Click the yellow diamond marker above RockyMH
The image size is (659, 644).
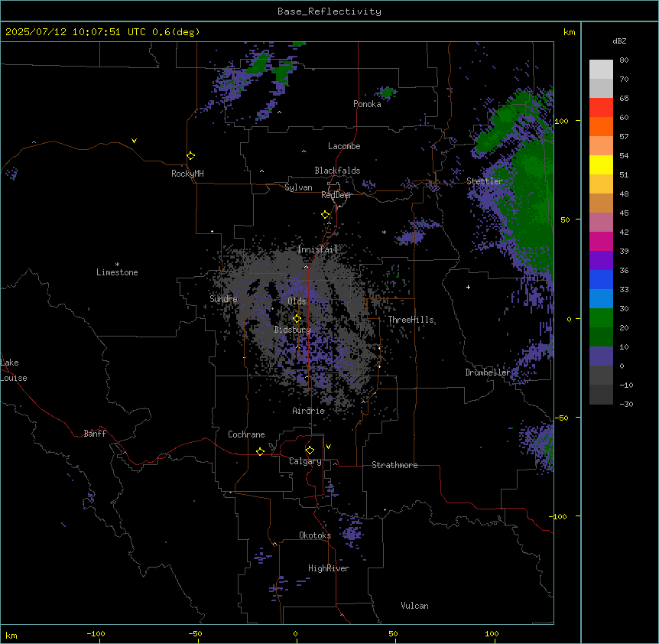pos(190,156)
